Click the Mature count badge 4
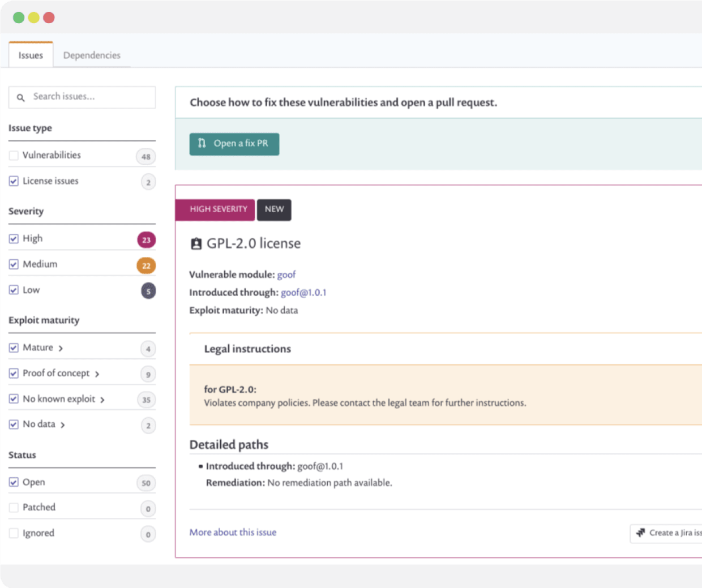702x588 pixels. coord(148,349)
